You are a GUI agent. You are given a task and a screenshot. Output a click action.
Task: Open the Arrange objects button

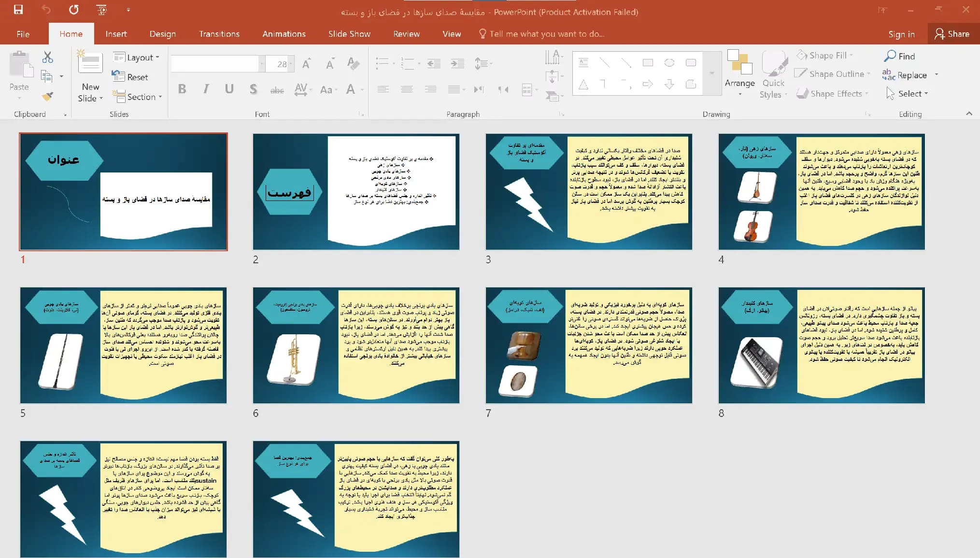739,73
